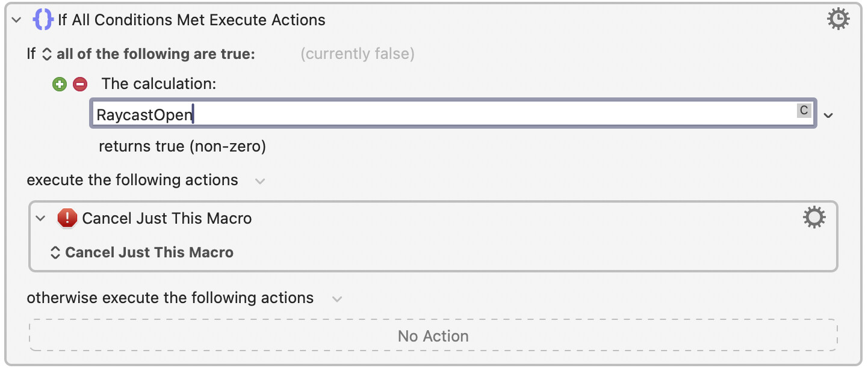868x368 pixels.
Task: Open the 'otherwise execute the following actions' chevron
Action: tap(337, 298)
